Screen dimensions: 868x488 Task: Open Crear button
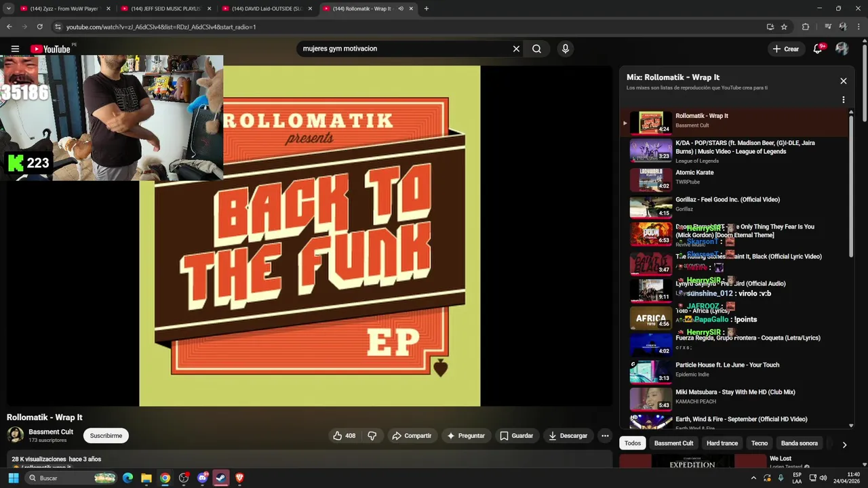[x=785, y=49]
